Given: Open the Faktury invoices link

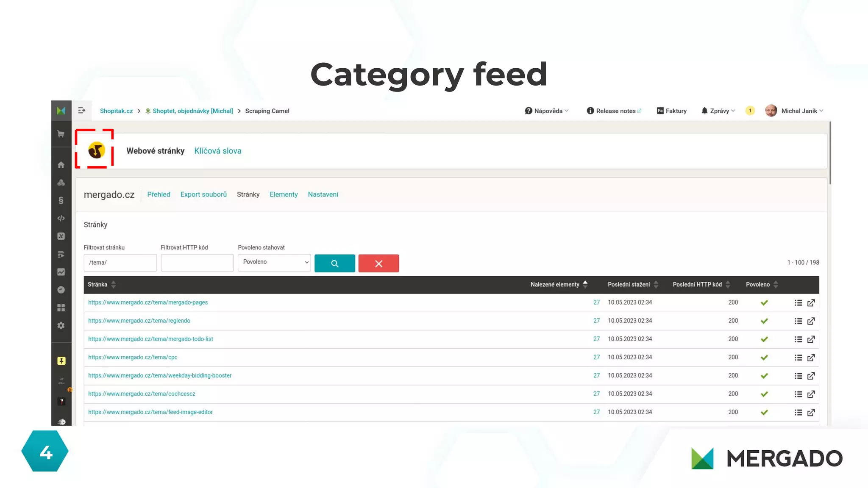Looking at the screenshot, I should [672, 111].
